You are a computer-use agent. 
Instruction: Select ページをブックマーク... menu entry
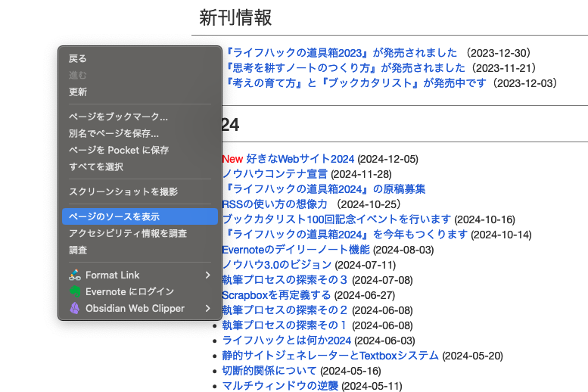coord(118,117)
